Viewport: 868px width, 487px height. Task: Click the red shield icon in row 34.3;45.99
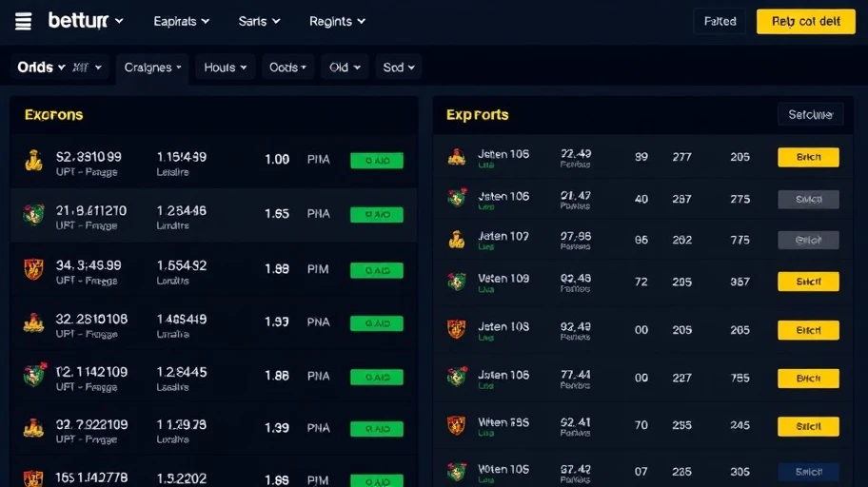coord(33,269)
